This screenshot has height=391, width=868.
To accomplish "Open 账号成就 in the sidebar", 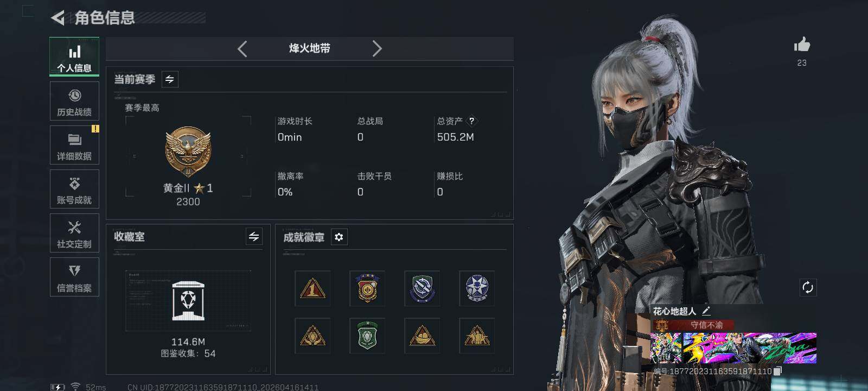I will click(74, 189).
